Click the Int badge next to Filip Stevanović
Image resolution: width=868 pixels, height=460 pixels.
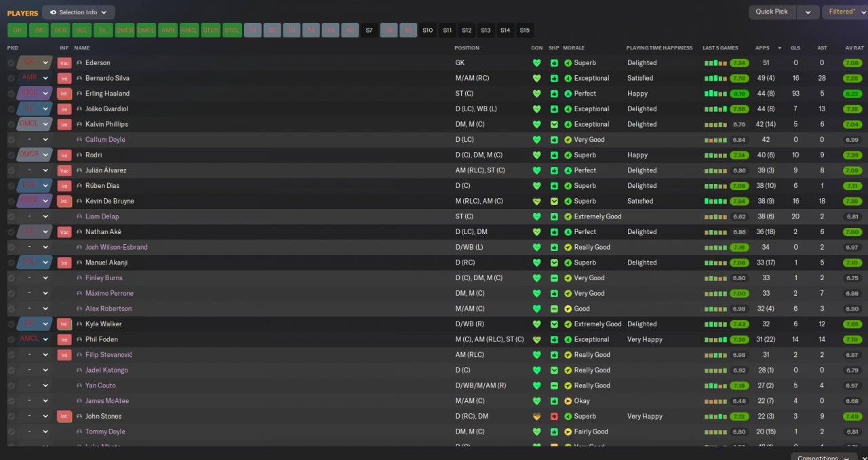pyautogui.click(x=64, y=355)
